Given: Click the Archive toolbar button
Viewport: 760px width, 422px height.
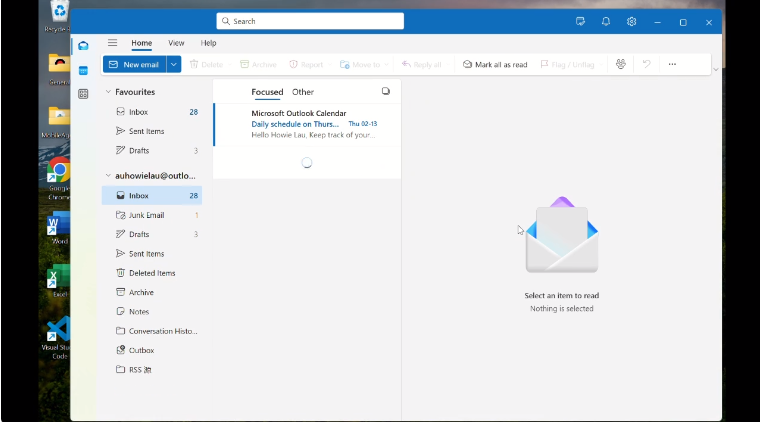Looking at the screenshot, I should [x=258, y=64].
